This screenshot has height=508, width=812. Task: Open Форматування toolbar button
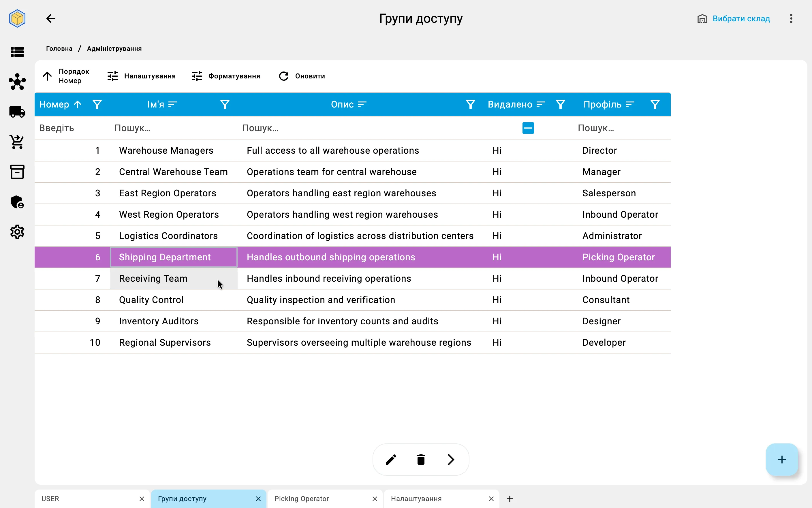pyautogui.click(x=226, y=76)
